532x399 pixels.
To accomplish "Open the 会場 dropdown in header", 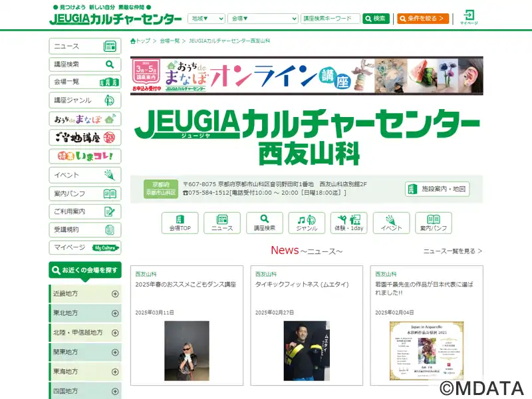I will click(x=263, y=19).
